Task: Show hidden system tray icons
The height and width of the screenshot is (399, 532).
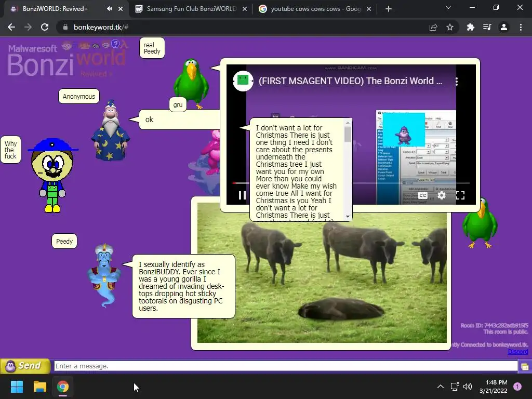Action: 441,387
